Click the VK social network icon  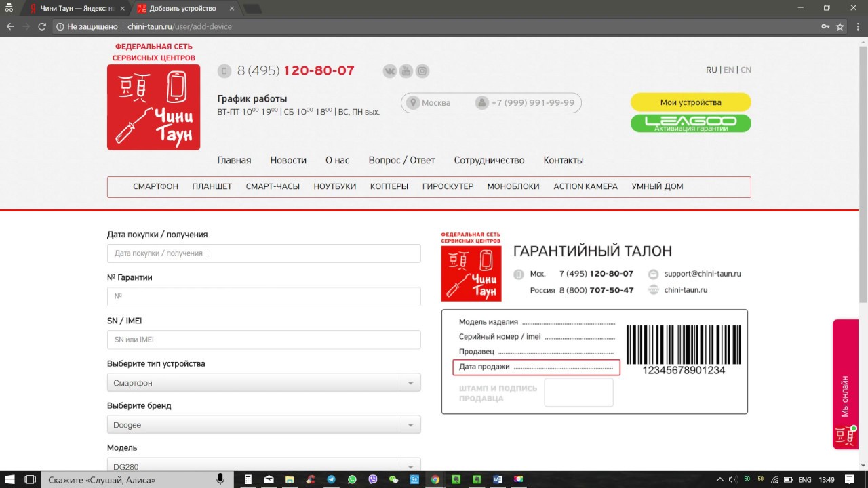coord(389,71)
